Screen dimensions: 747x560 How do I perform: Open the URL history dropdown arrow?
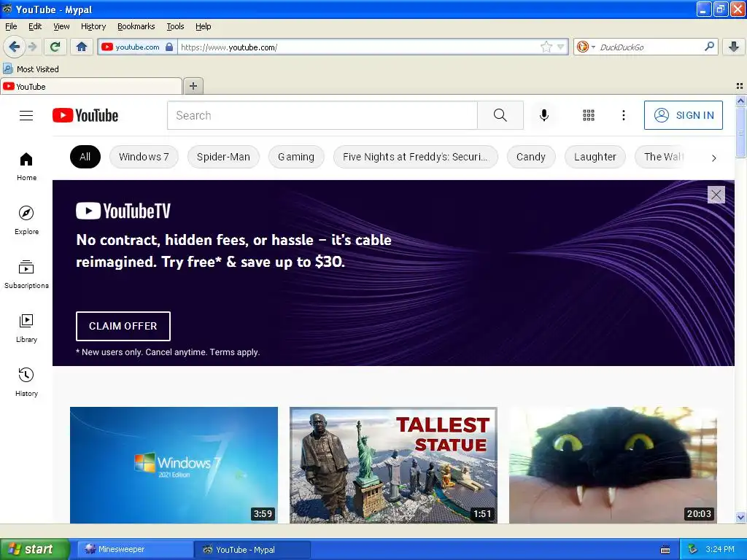(x=561, y=47)
